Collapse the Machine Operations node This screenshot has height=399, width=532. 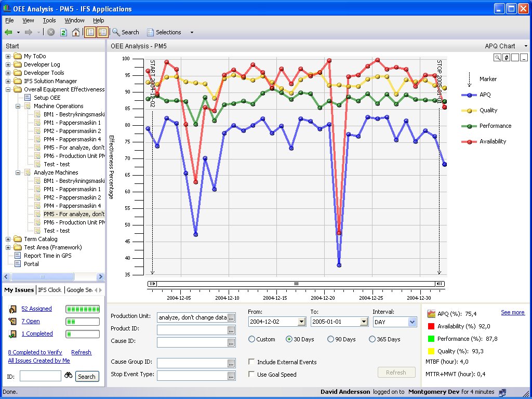tap(18, 106)
